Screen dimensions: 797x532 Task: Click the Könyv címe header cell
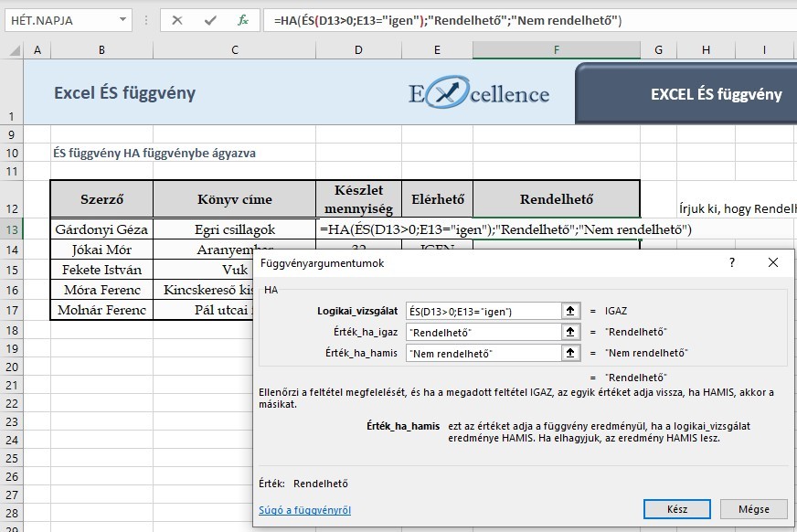(x=234, y=199)
